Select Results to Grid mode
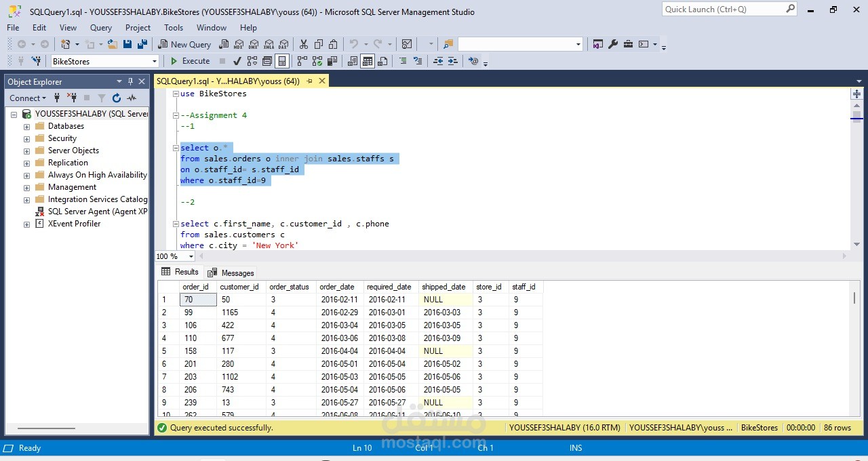The image size is (868, 461). 368,61
